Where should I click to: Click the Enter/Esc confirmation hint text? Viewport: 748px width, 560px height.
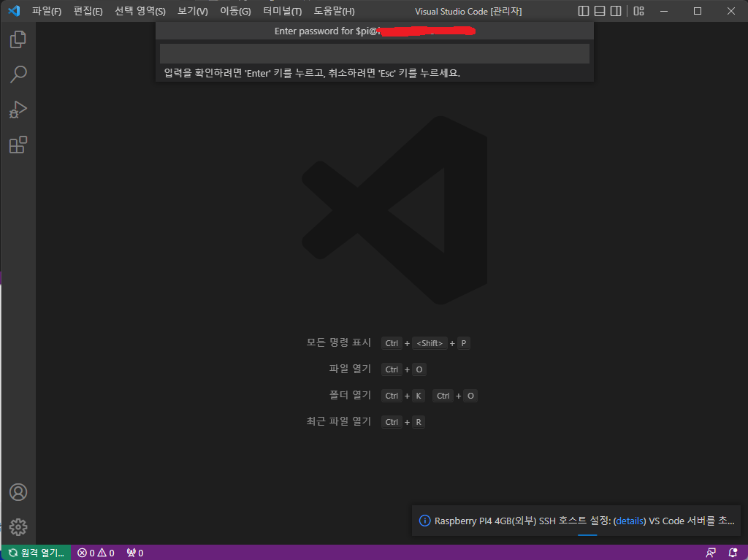(x=312, y=73)
